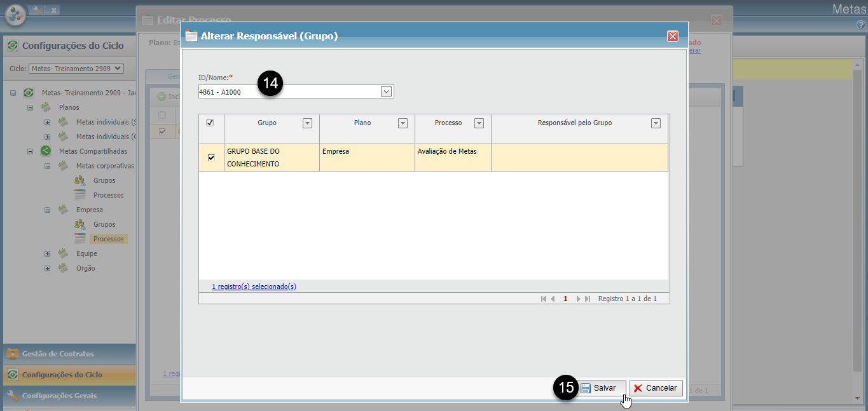This screenshot has width=868, height=411.
Task: Click the Metas corporativas plan icon
Action: 63,166
